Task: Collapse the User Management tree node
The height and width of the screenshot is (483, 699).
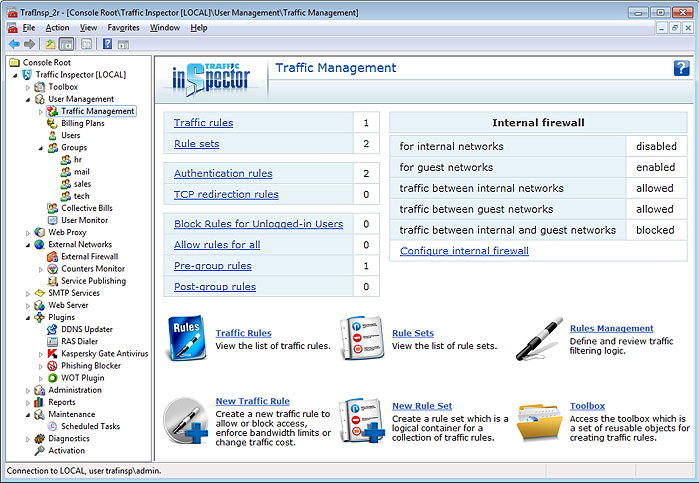Action: tap(28, 99)
